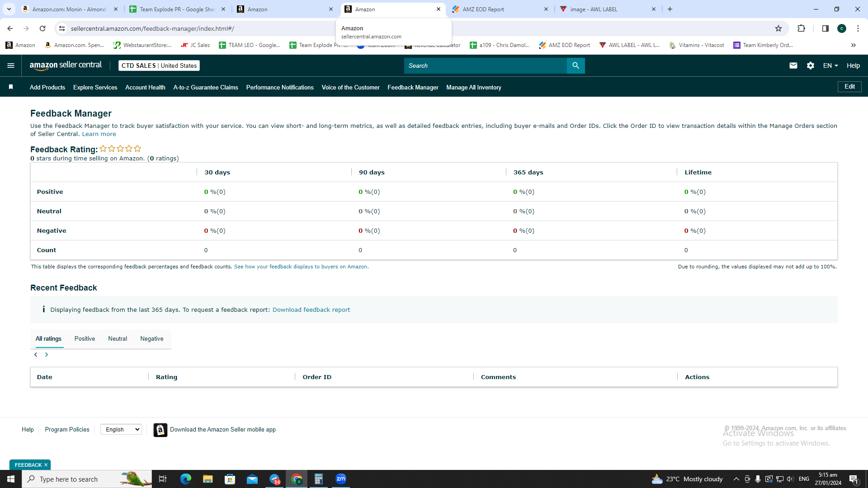Switch to the Positive tab
This screenshot has width=868, height=488.
click(85, 339)
